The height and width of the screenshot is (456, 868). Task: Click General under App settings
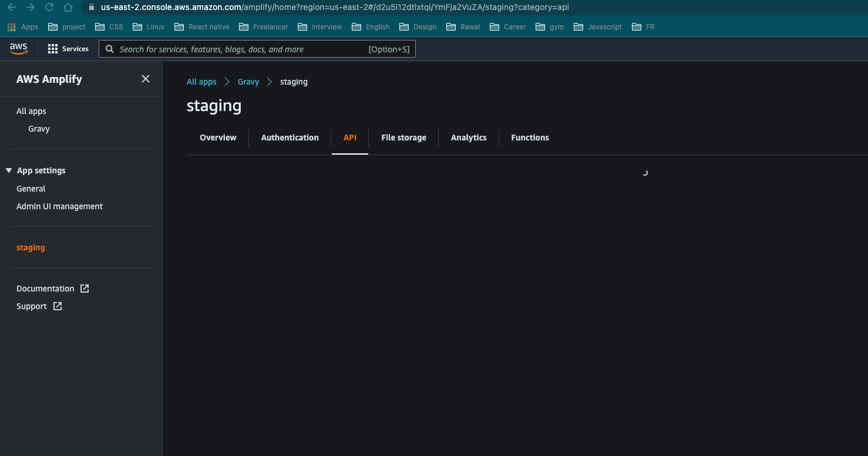tap(31, 189)
